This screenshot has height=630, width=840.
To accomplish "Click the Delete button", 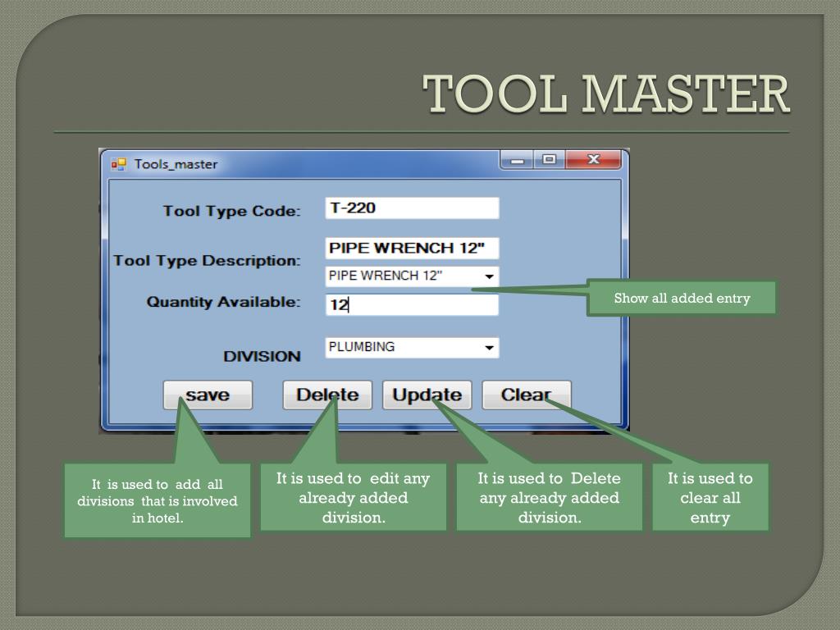I will point(327,395).
